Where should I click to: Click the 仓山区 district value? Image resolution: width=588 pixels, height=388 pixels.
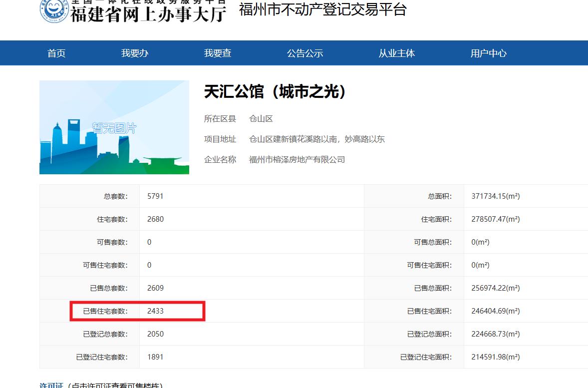261,119
